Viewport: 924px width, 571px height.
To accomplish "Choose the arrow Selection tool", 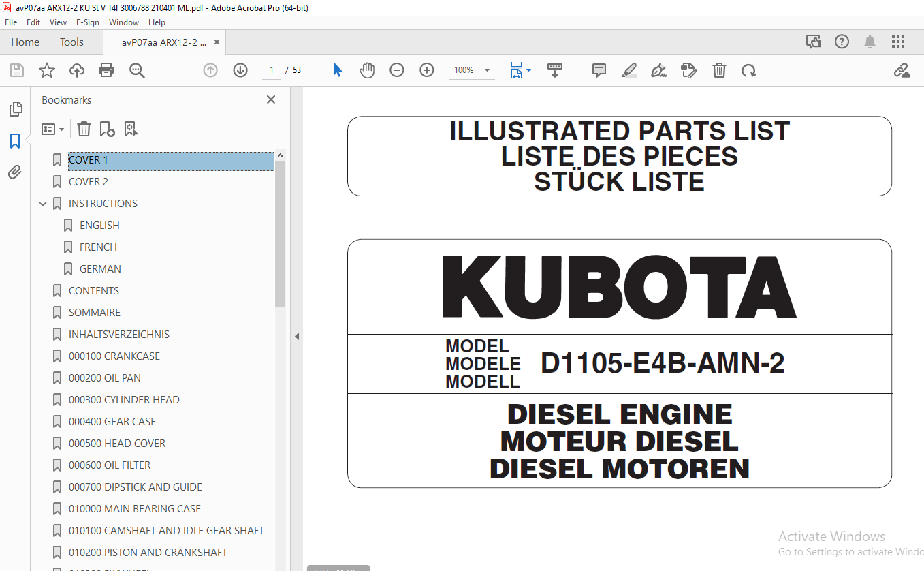I will click(x=337, y=70).
